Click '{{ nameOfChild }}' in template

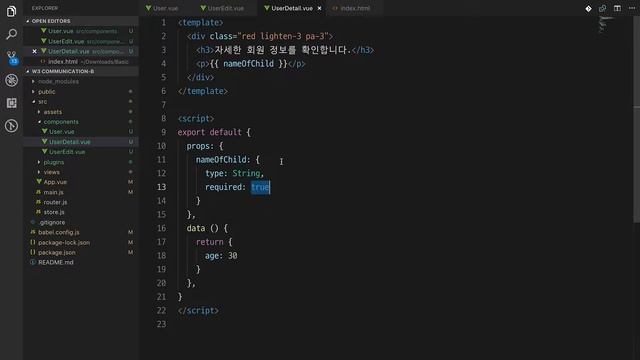tap(249, 64)
